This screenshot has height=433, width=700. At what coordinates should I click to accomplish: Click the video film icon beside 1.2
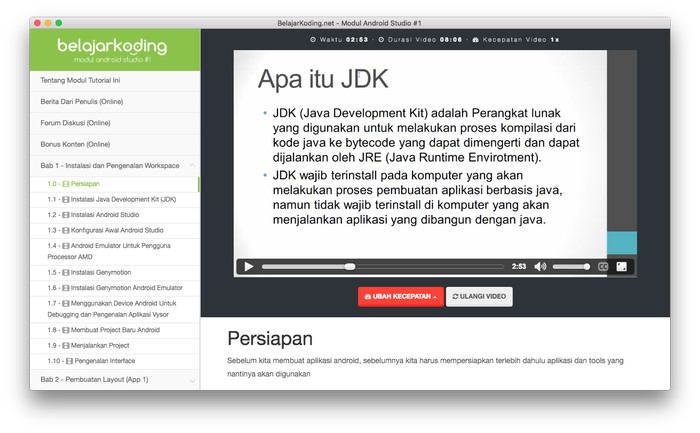(66, 215)
